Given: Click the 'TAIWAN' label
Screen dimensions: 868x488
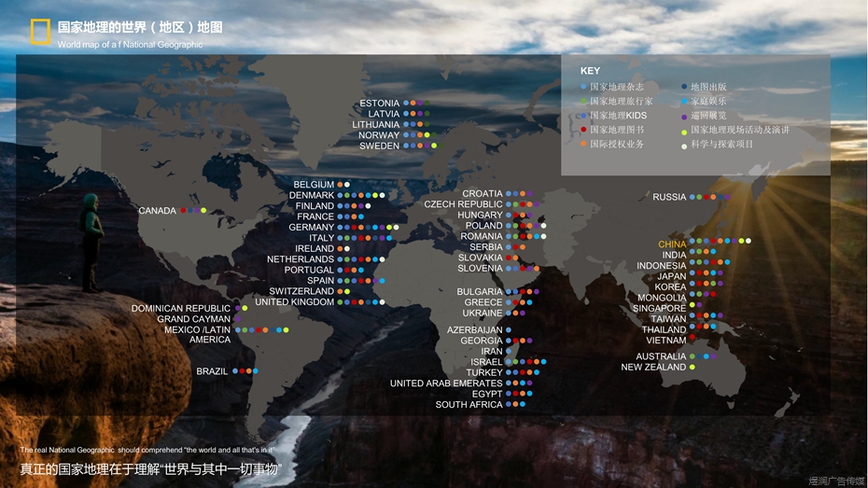Looking at the screenshot, I should [x=668, y=319].
